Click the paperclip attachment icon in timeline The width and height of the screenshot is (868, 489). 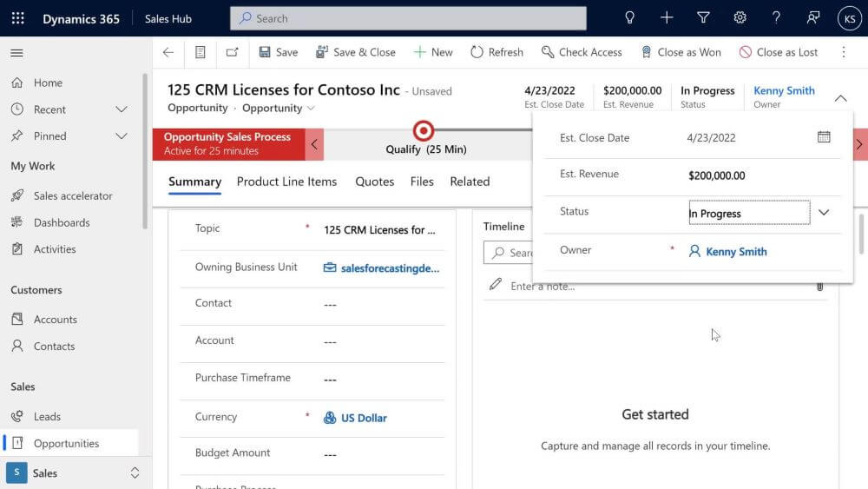(819, 286)
